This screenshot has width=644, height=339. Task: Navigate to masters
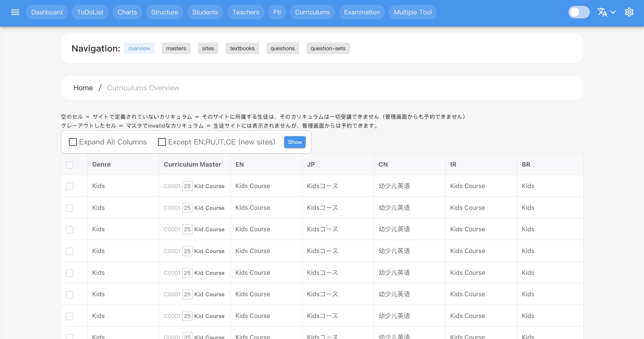click(x=176, y=48)
